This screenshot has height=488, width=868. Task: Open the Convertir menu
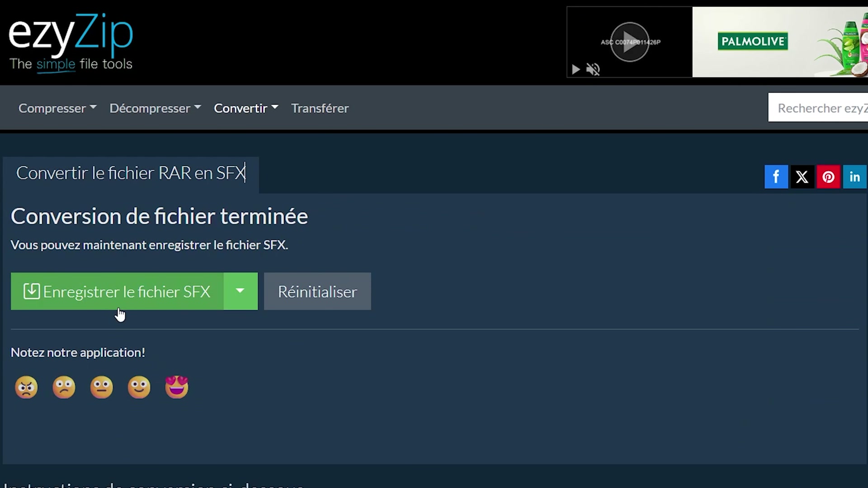[x=245, y=108]
